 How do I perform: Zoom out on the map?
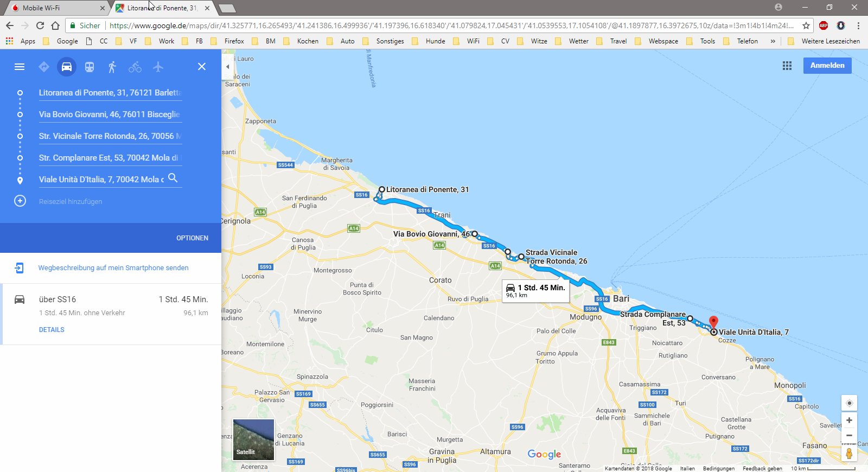tap(849, 435)
